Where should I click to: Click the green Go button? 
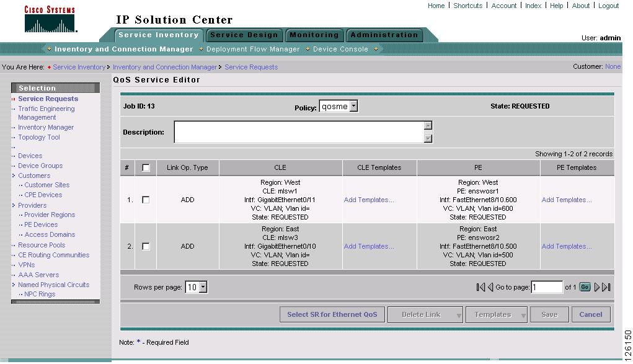coord(585,287)
